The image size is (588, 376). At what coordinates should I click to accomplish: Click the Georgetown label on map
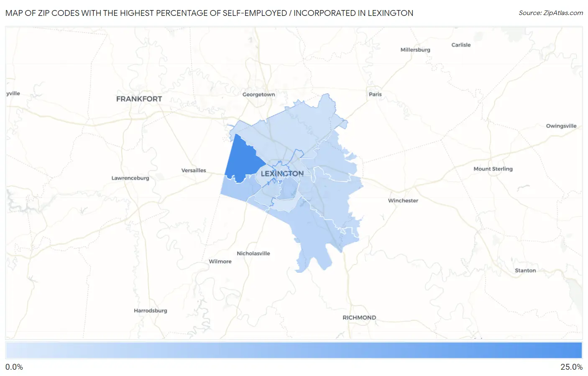(259, 95)
